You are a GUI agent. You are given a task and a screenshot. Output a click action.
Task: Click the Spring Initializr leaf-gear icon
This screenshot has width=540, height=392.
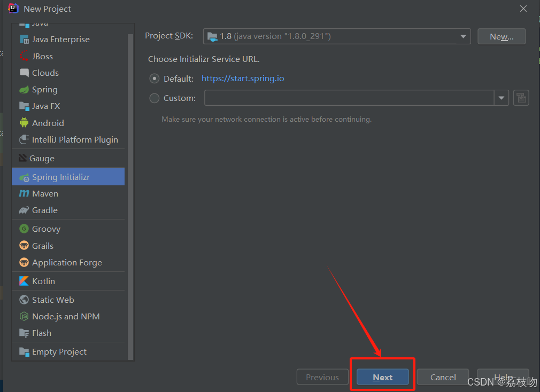[24, 177]
